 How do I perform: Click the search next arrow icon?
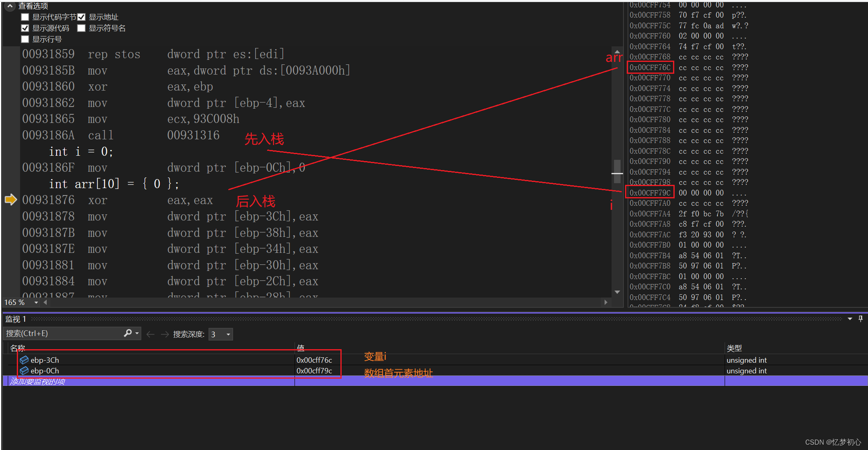(x=165, y=334)
